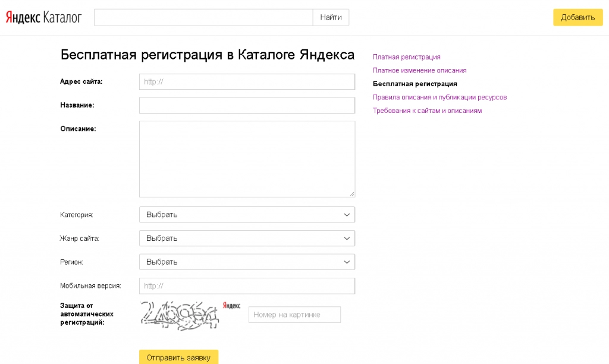Click the page heading Бесплатная регистрация в Каталоге Яндекса
Image resolution: width=609 pixels, height=364 pixels.
pyautogui.click(x=208, y=55)
